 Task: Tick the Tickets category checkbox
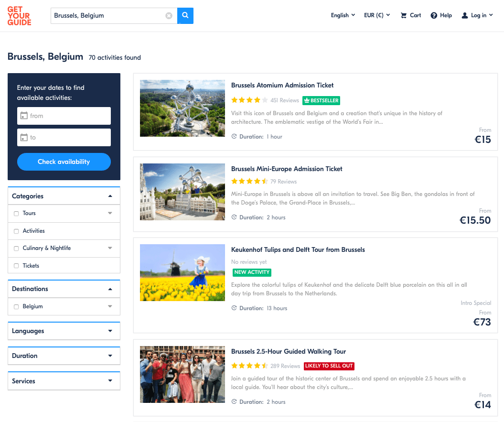point(16,266)
